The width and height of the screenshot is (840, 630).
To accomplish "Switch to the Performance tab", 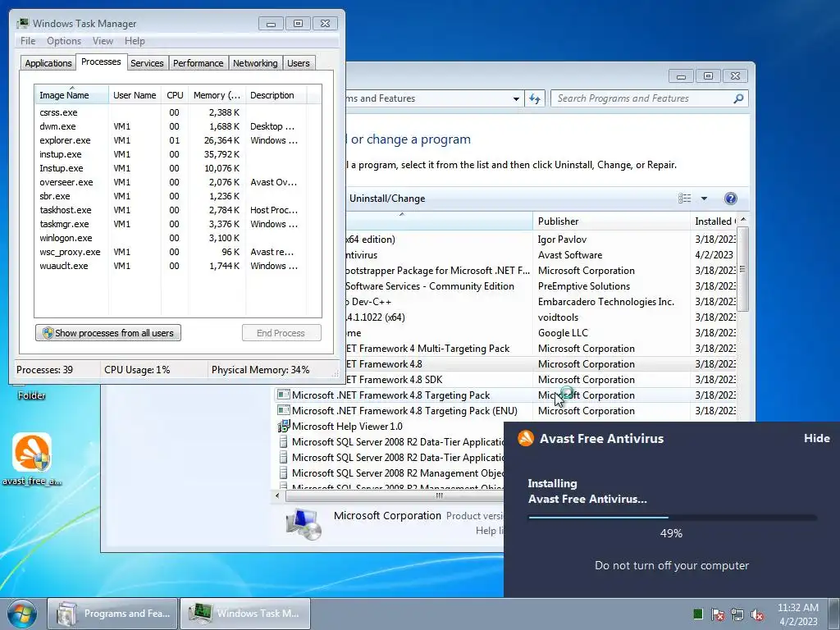I will click(x=199, y=63).
